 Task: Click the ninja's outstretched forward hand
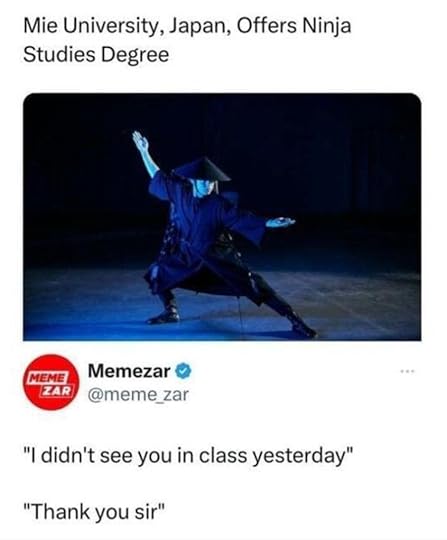tap(280, 222)
